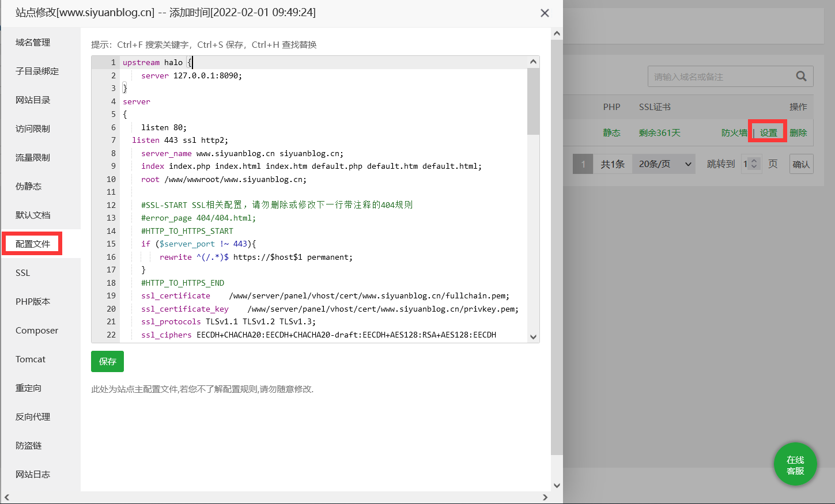835x504 pixels.
Task: Click the 共1条 total count text
Action: [613, 164]
